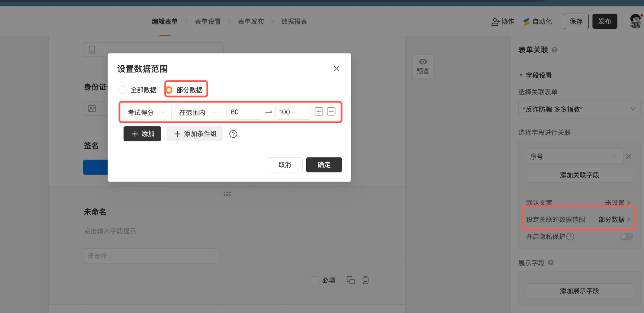Delete the field using trash icon
The height and width of the screenshot is (313, 644).
365,280
